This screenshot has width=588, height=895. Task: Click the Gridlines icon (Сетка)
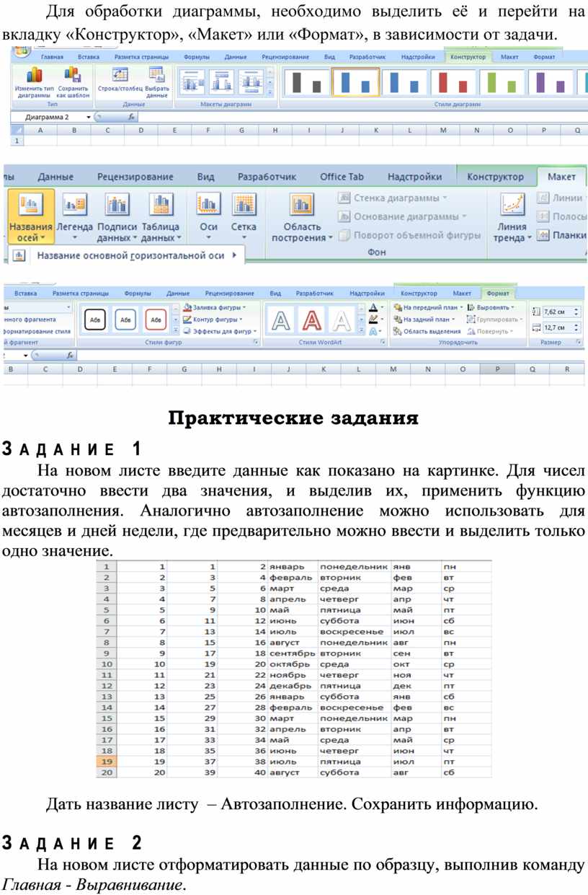(x=244, y=216)
